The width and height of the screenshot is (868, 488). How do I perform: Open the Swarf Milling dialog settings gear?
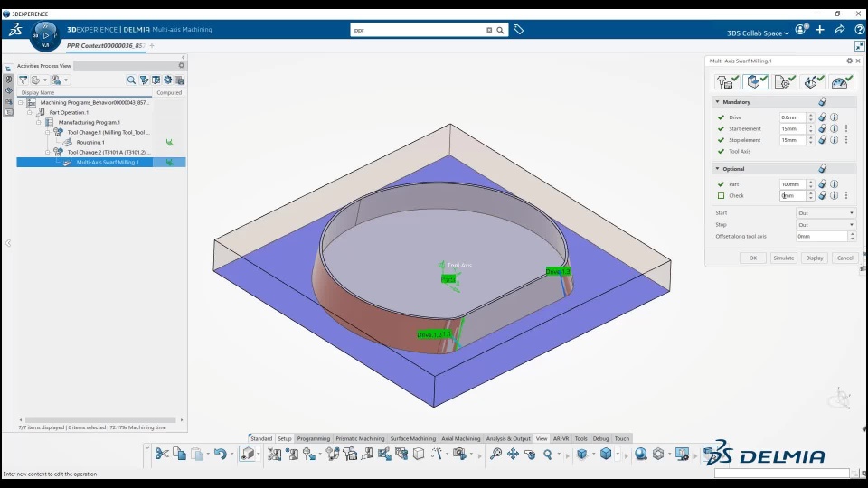tap(849, 61)
